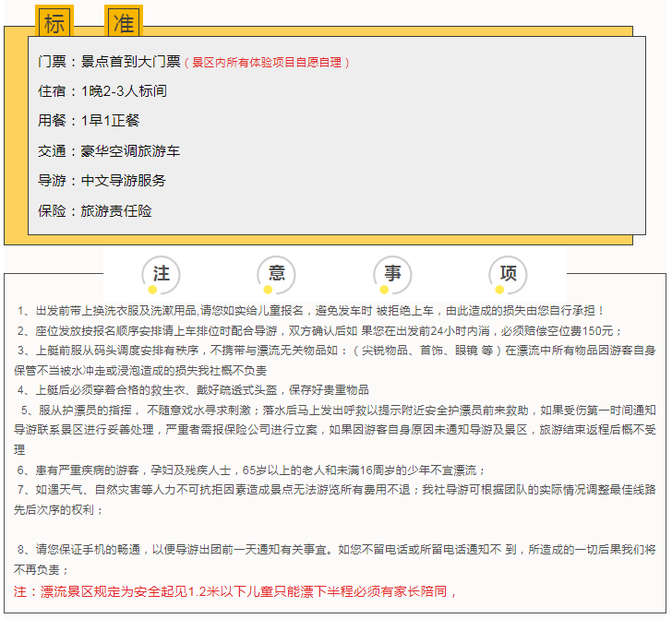
Task: Select the '用餐：1早1正餐' line
Action: pos(89,120)
